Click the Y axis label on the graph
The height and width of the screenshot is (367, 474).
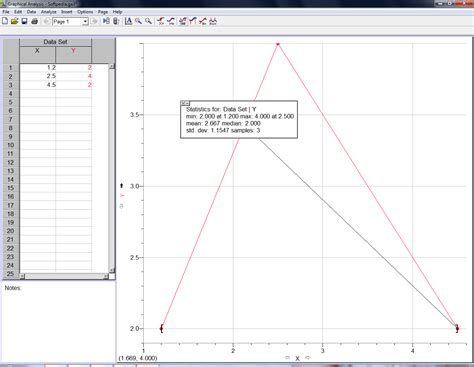[122, 196]
